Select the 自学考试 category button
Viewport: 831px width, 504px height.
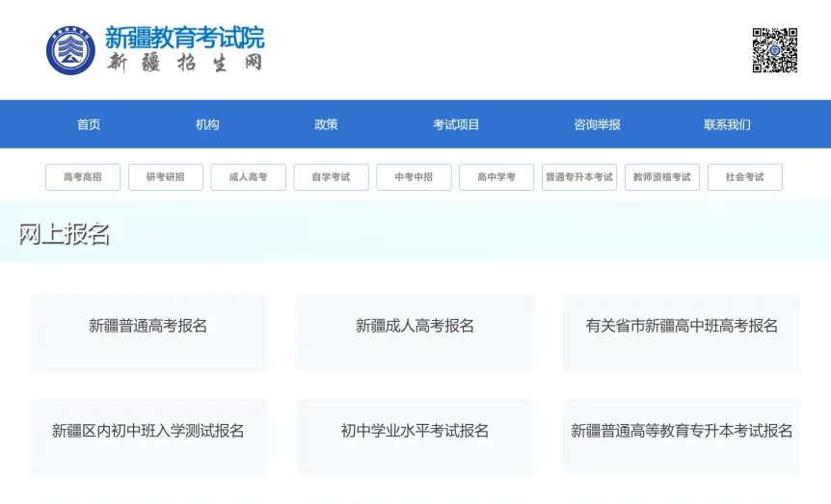point(331,177)
